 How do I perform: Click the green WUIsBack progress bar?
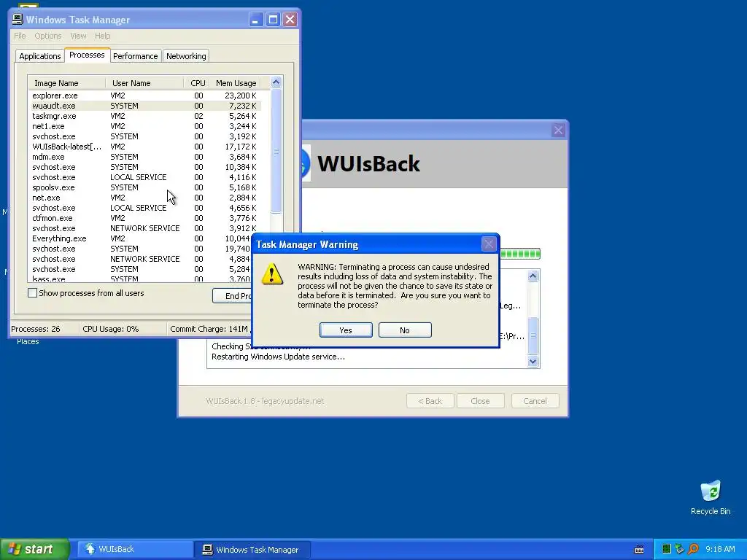520,254
